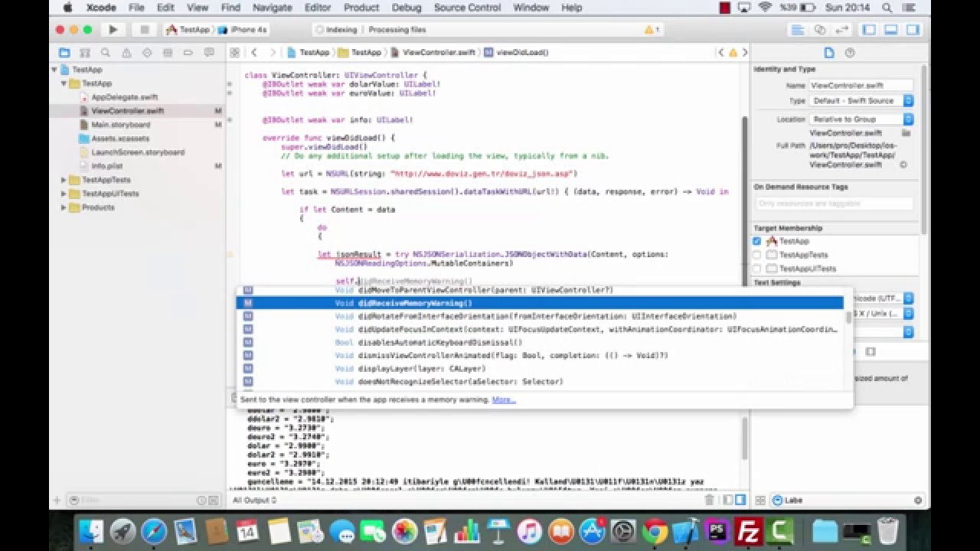Collapse the TestApp group folder

point(64,83)
